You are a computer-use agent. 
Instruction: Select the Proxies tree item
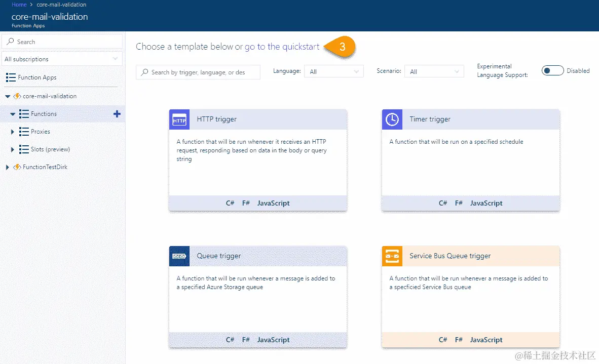[x=41, y=132]
